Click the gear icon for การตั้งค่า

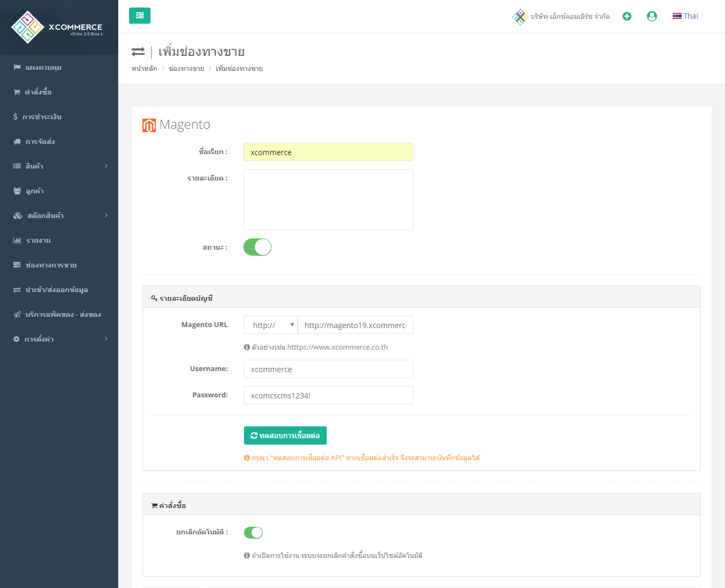click(17, 339)
